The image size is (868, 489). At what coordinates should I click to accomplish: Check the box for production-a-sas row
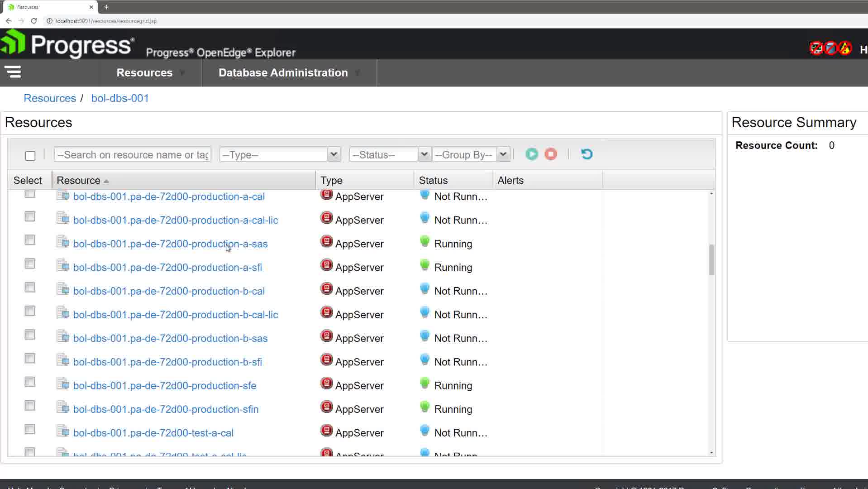(x=30, y=240)
